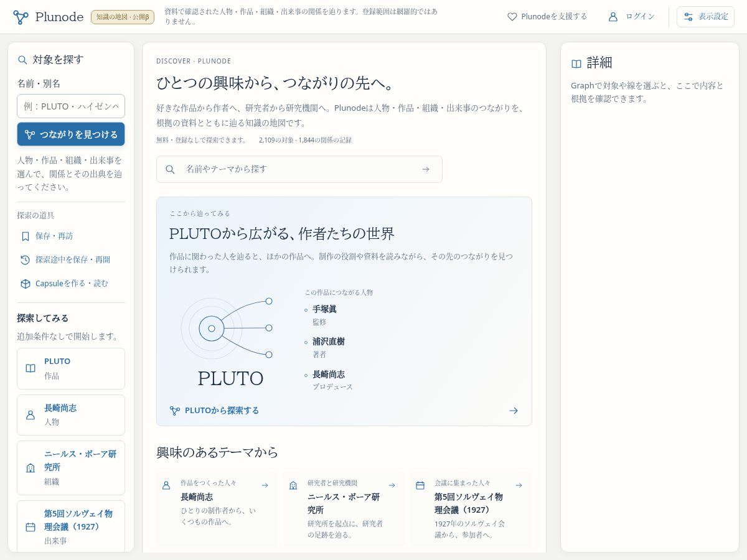
Task: Click the building icon on the sidebar ニールス・ボーア研究所 card
Action: click(31, 468)
